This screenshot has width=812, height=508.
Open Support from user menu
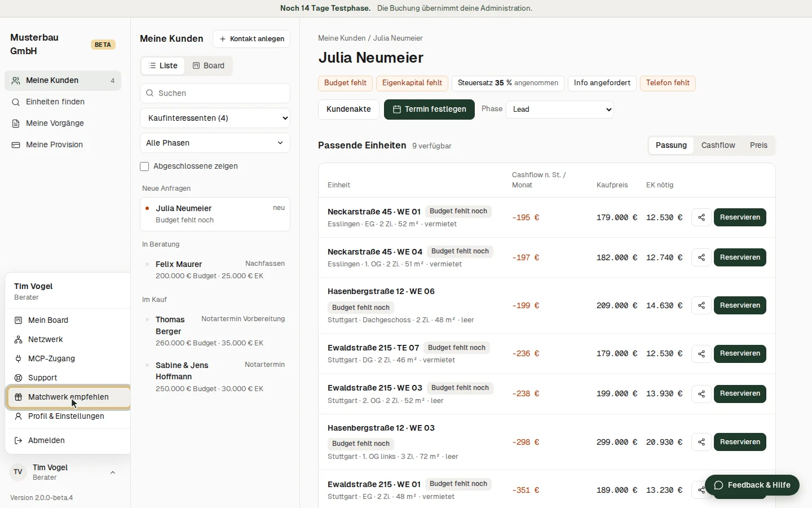tap(68, 378)
